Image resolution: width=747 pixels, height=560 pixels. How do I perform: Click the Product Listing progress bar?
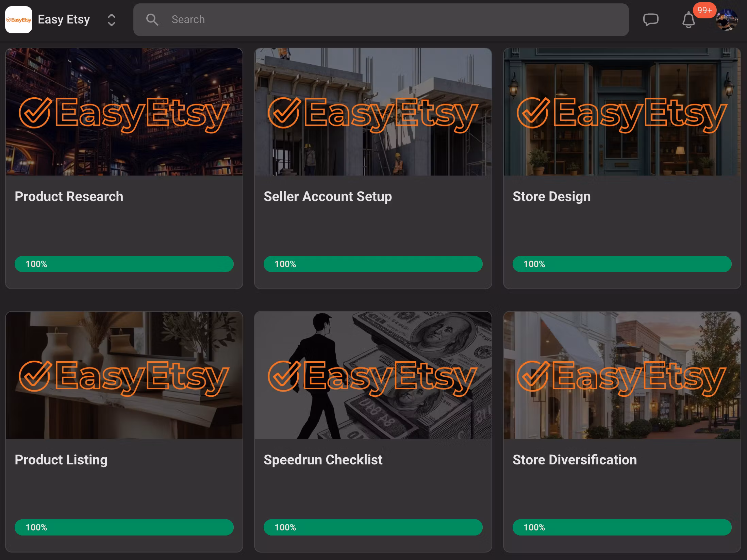(124, 527)
